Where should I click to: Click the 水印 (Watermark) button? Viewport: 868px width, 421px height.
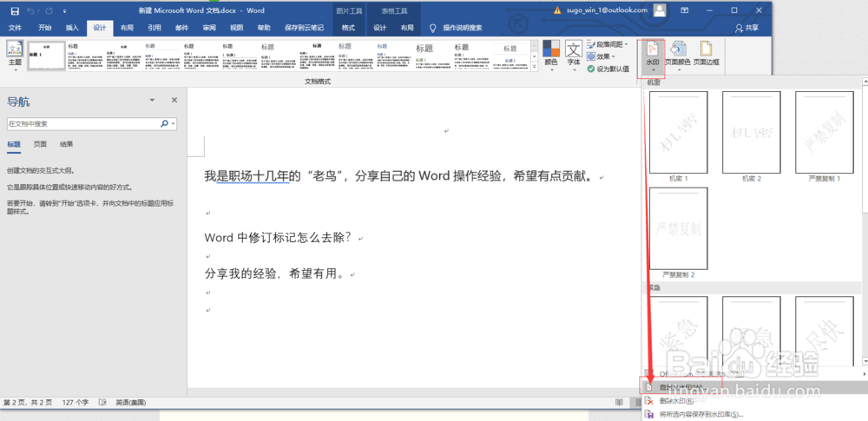tap(652, 57)
